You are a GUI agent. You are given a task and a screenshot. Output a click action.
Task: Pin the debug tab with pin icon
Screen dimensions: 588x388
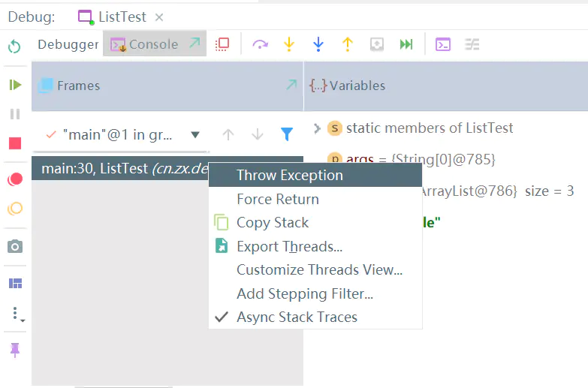[x=15, y=350]
